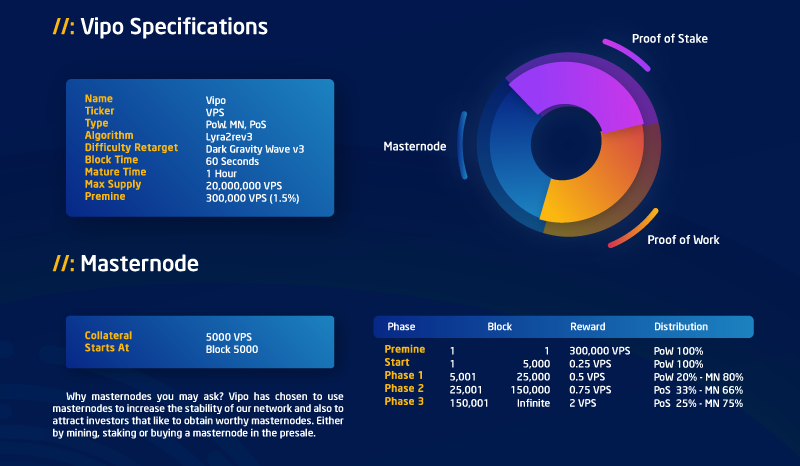
Task: Select the "Type" label
Action: [x=96, y=124]
